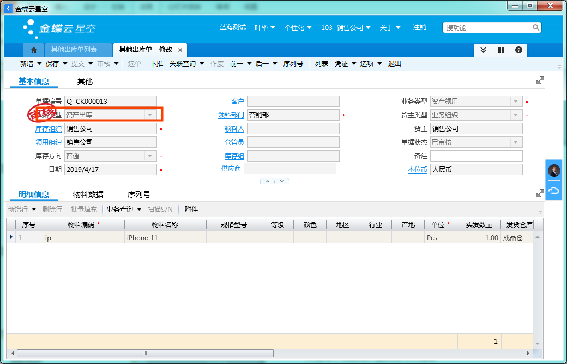This screenshot has width=567, height=364.
Task: Click the double-chevron expand icon in tab bar
Action: tap(483, 50)
